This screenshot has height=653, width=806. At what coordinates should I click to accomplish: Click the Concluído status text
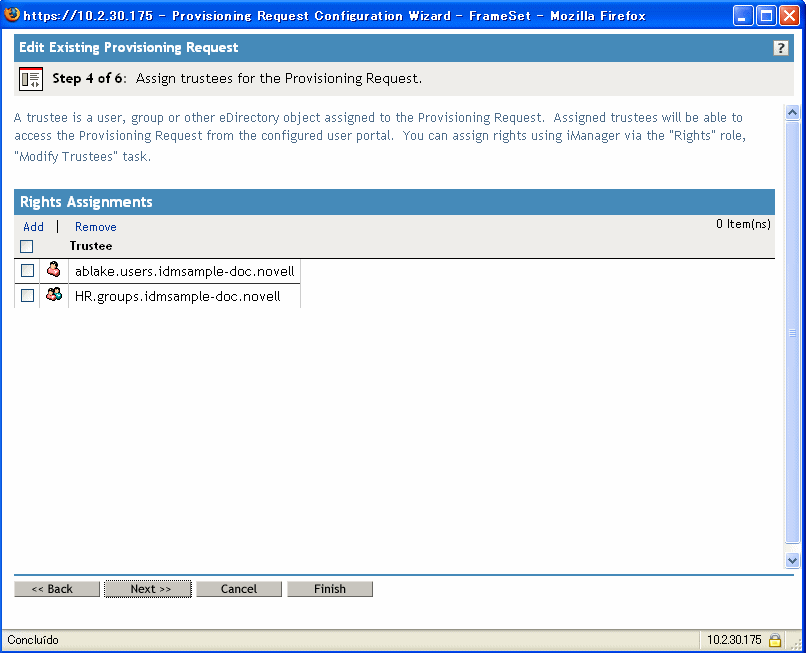(x=33, y=640)
